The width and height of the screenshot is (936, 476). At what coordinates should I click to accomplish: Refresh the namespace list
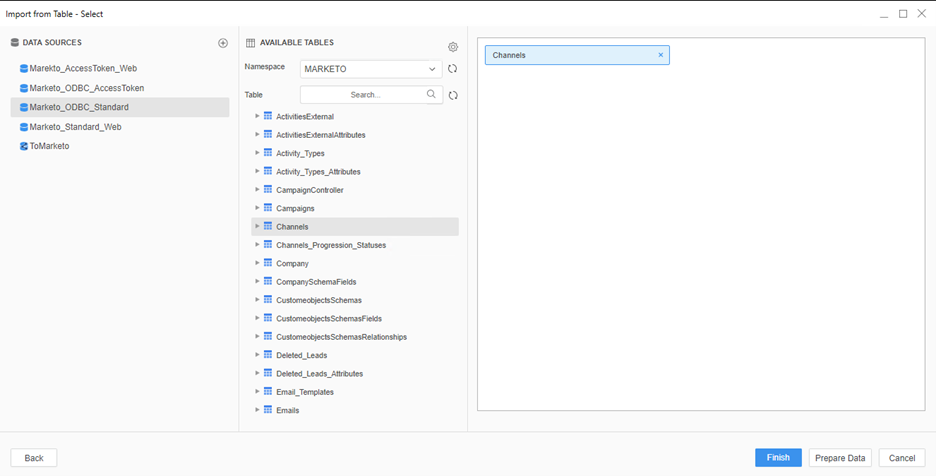(453, 69)
